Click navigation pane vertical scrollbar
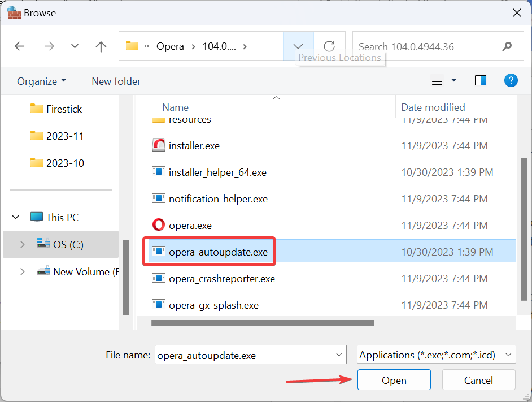Image resolution: width=532 pixels, height=402 pixels. click(126, 277)
